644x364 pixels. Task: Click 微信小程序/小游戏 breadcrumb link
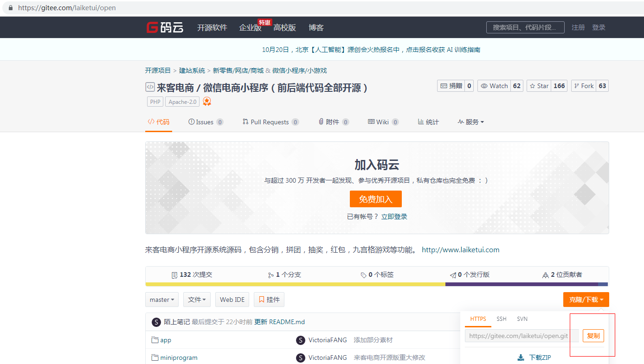(x=300, y=70)
